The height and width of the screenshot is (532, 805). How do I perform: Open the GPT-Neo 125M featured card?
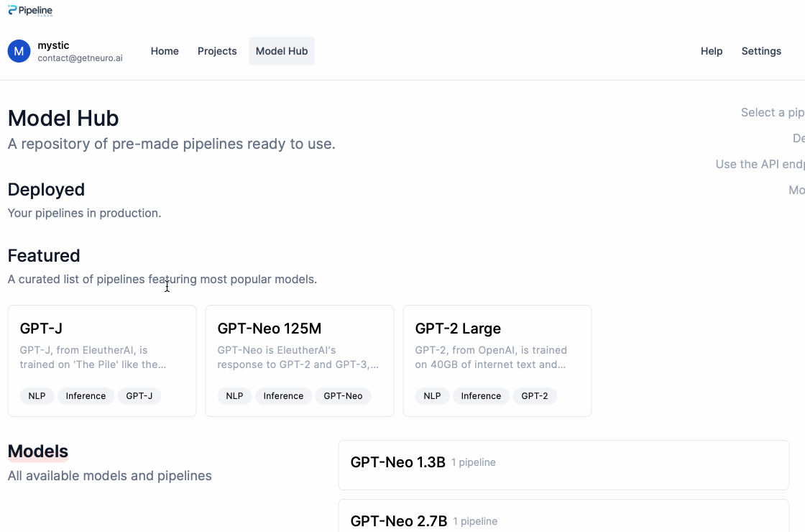pos(300,361)
